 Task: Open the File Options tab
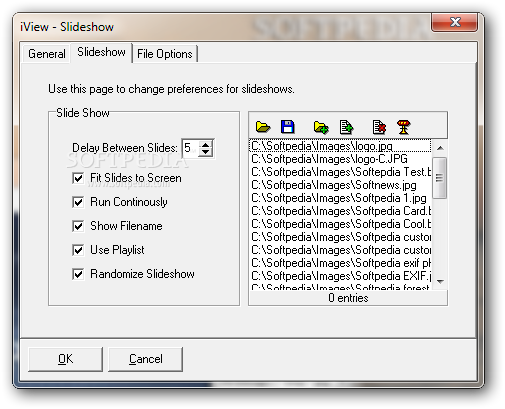165,54
